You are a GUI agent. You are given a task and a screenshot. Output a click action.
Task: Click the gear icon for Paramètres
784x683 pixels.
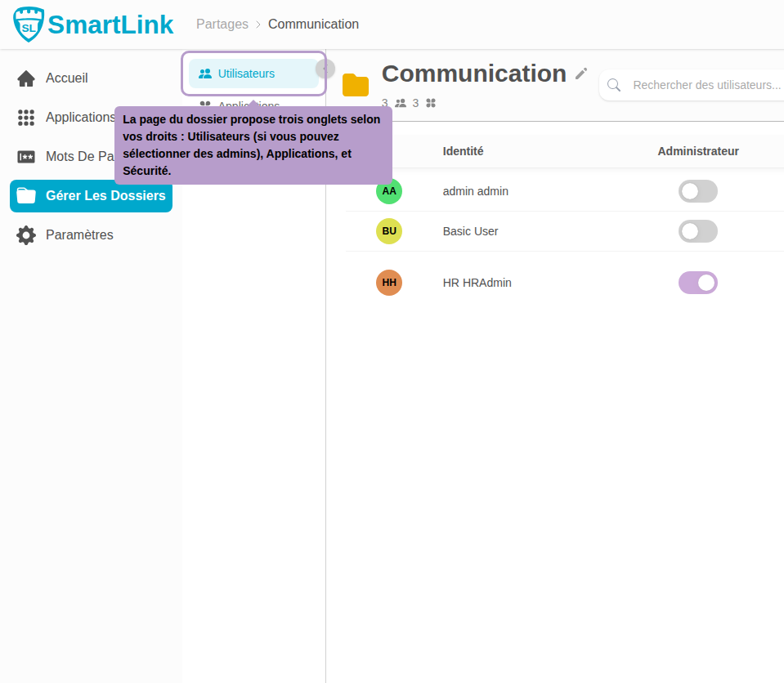(26, 235)
